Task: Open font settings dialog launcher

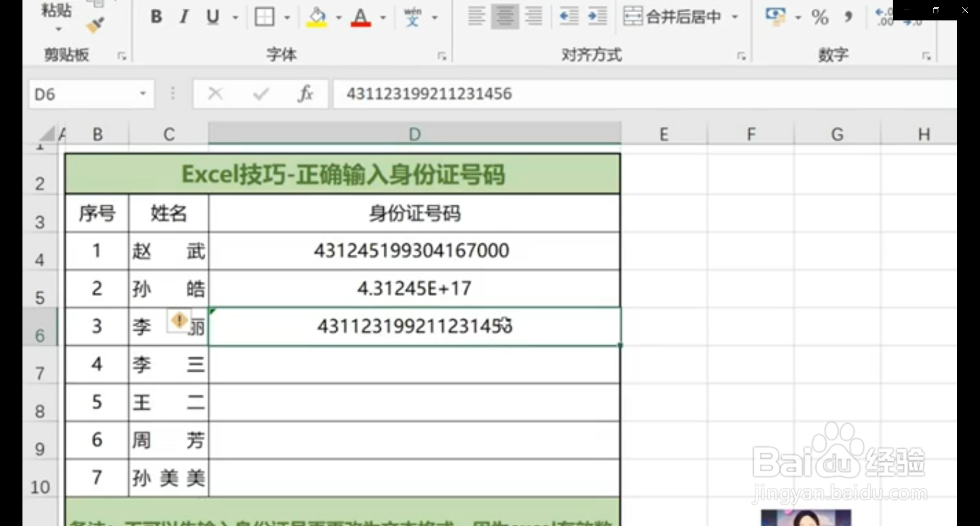Action: (442, 56)
